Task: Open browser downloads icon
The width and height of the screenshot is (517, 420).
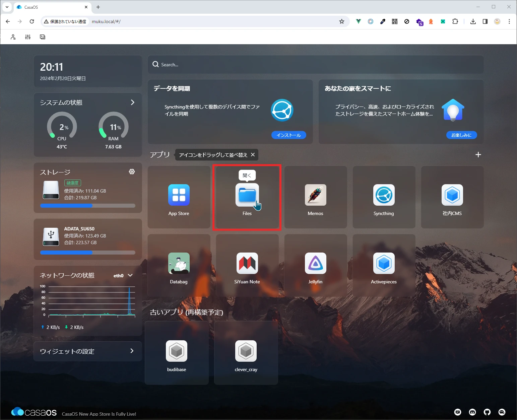Action: (x=473, y=21)
